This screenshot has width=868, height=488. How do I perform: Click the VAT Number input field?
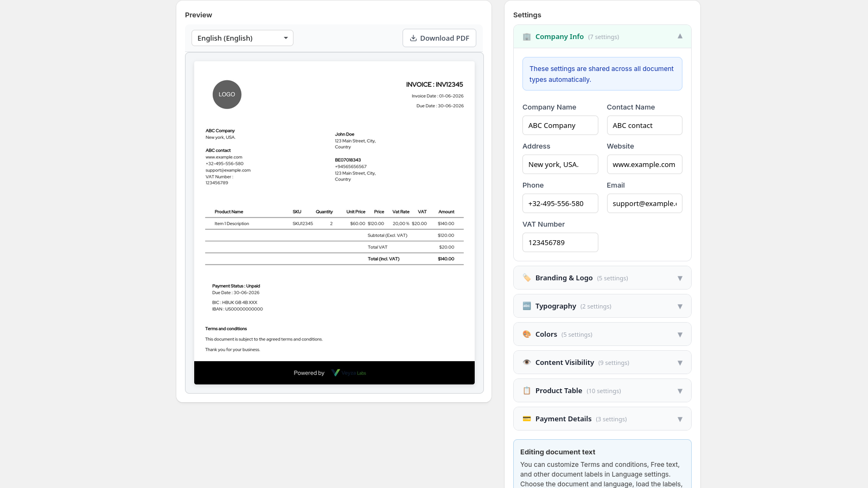tap(560, 242)
